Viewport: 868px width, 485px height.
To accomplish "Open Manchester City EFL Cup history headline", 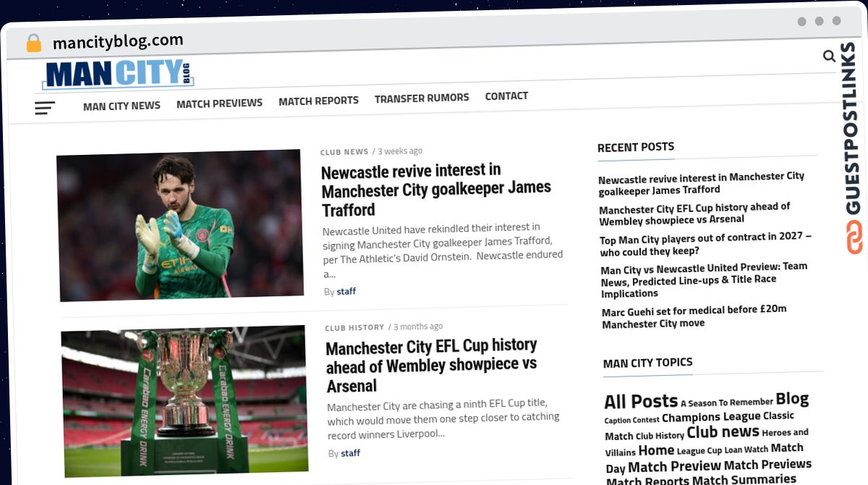I will (x=432, y=366).
